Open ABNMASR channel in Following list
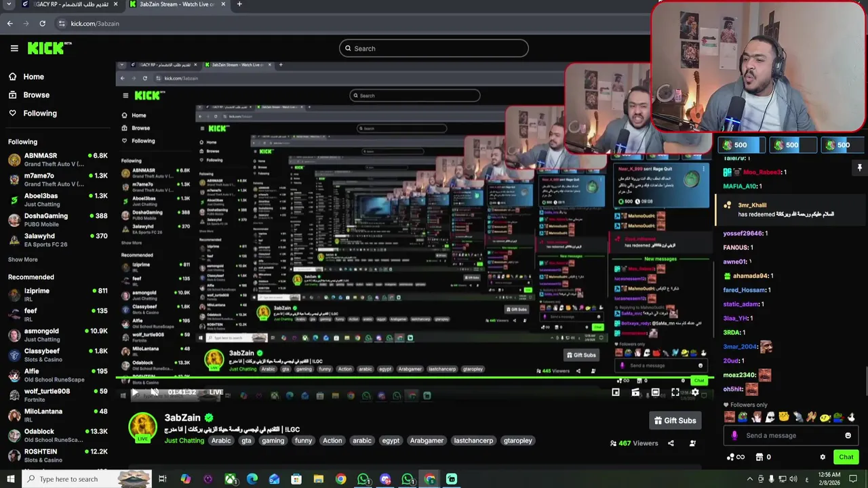This screenshot has height=488, width=868. (58, 159)
